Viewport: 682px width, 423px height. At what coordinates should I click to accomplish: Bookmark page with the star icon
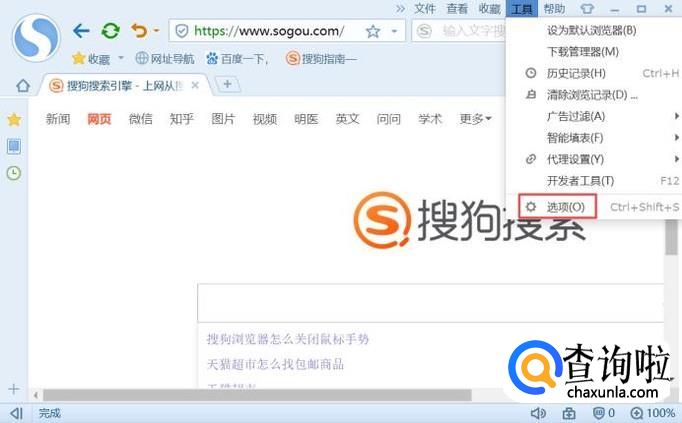pyautogui.click(x=373, y=31)
